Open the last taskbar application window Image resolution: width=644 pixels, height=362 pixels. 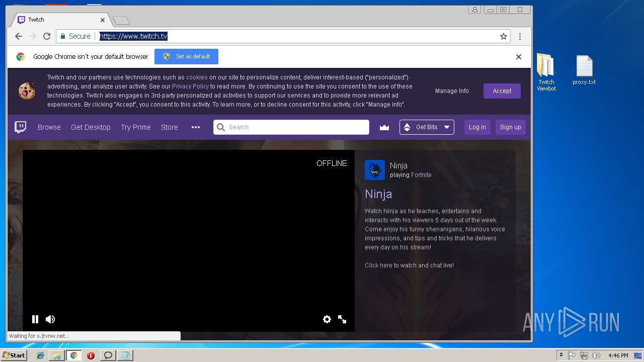[x=125, y=355]
